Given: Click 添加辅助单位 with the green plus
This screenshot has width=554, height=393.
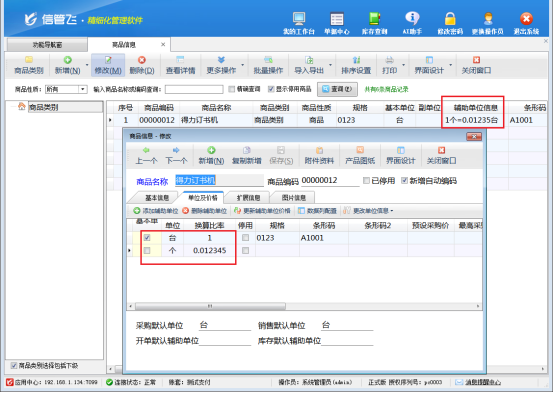Looking at the screenshot, I should tap(155, 211).
